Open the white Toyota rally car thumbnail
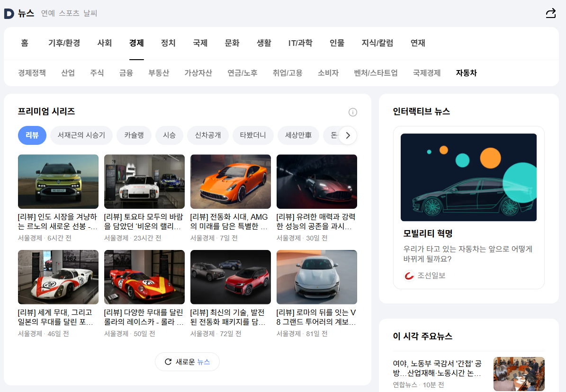Image resolution: width=566 pixels, height=392 pixels. point(144,182)
